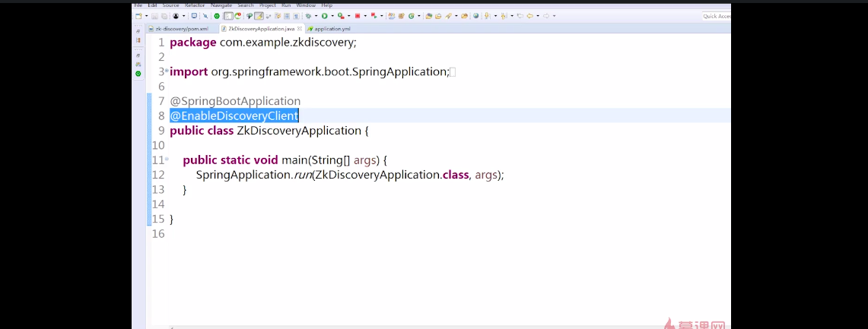
Task: Open the New wizard dropdown arrow
Action: 146,16
